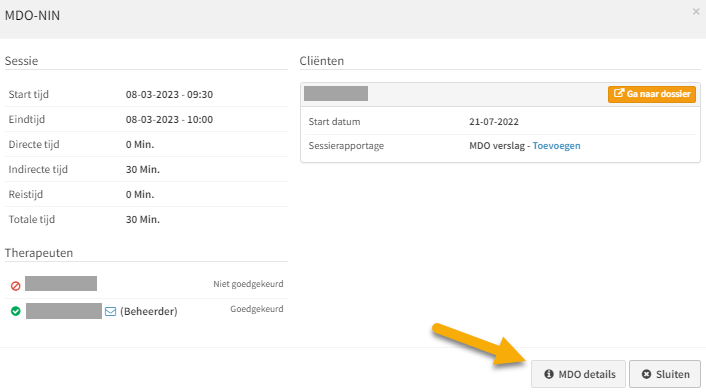Open the MDO details button
This screenshot has height=392, width=706.
point(578,374)
